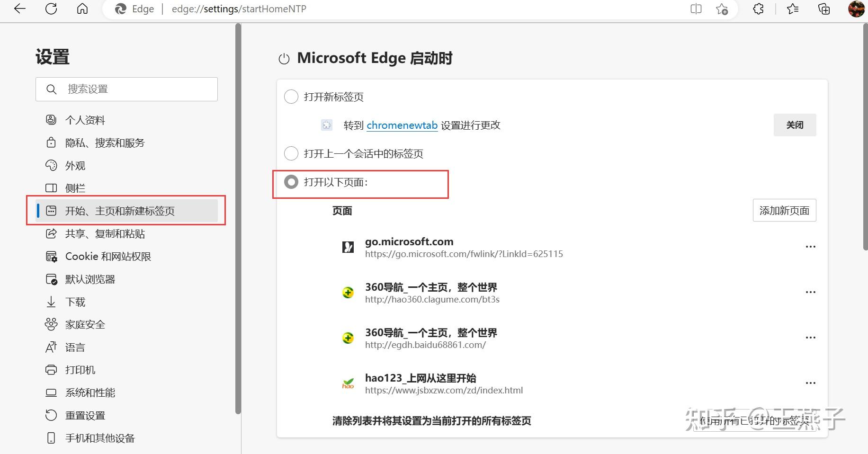Screen dimensions: 868x454
Task: Open the Extensions icon
Action: tap(758, 9)
